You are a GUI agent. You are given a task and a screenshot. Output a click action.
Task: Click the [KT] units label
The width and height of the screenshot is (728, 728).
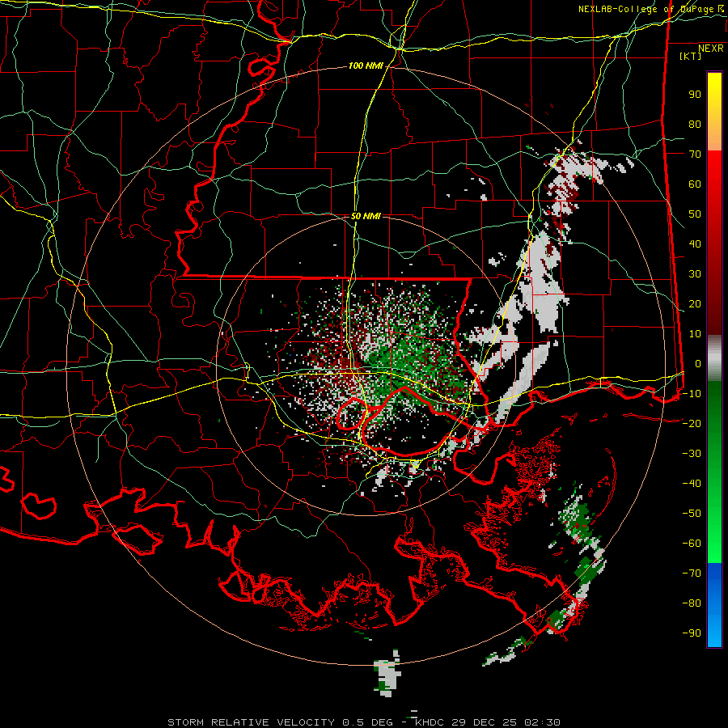point(690,56)
